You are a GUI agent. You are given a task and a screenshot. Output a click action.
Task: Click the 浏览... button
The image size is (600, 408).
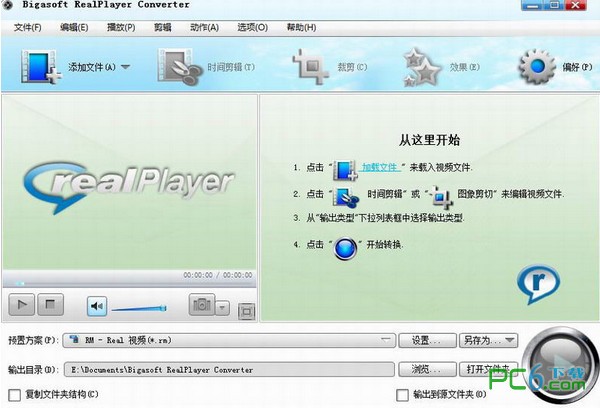pyautogui.click(x=427, y=370)
